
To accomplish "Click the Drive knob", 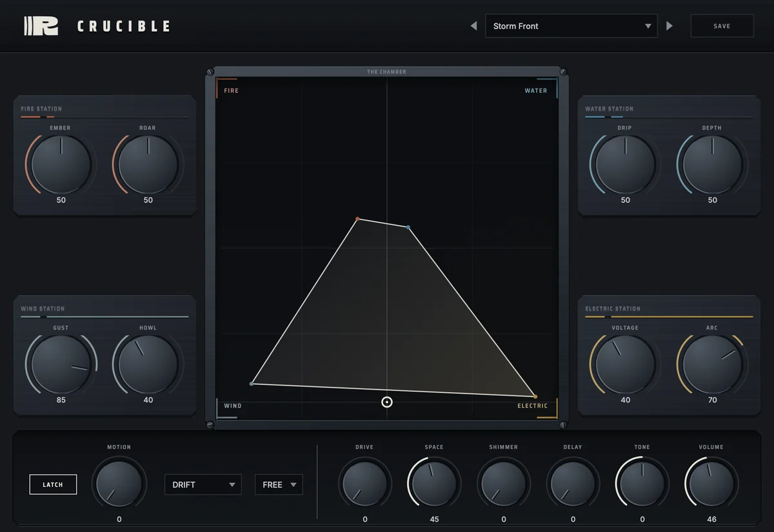I will pos(364,484).
